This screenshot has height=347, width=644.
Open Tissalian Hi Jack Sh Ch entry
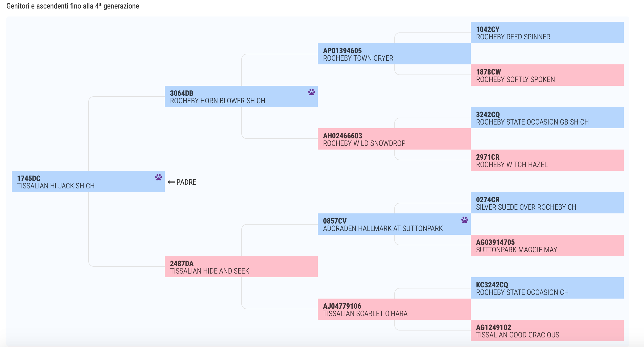pos(88,181)
